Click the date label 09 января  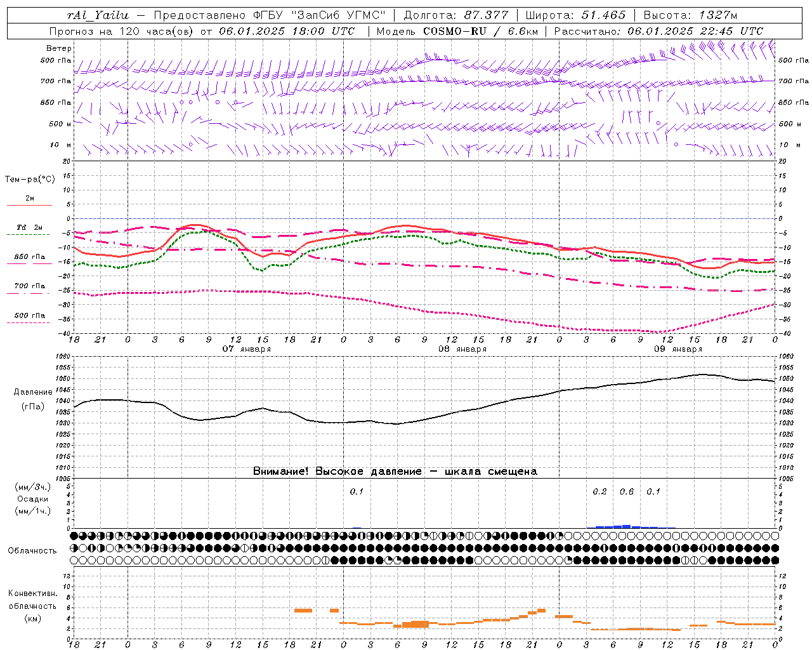pyautogui.click(x=678, y=349)
